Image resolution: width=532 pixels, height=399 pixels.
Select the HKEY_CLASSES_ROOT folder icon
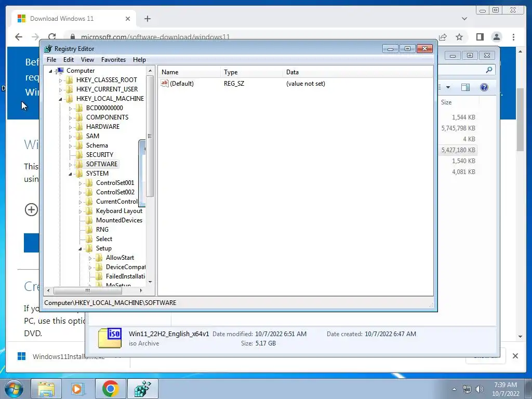coord(70,80)
